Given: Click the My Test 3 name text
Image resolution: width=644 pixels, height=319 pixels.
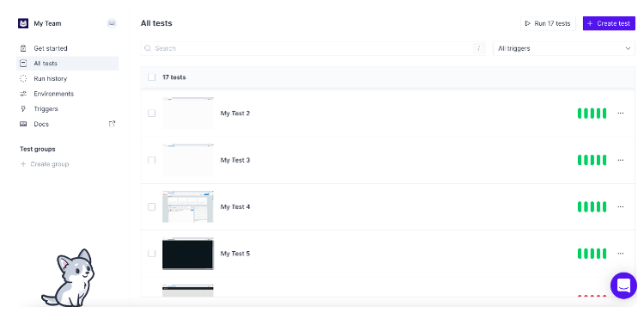Looking at the screenshot, I should click(x=235, y=160).
